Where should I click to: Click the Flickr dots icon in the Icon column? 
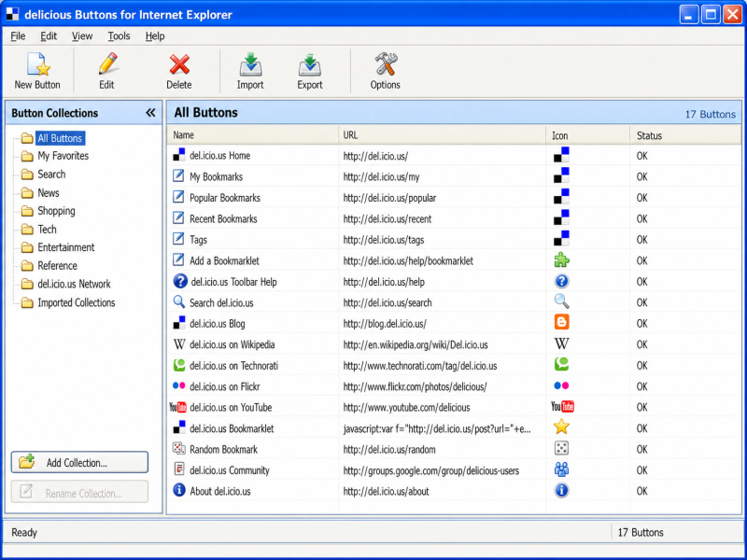pyautogui.click(x=562, y=385)
